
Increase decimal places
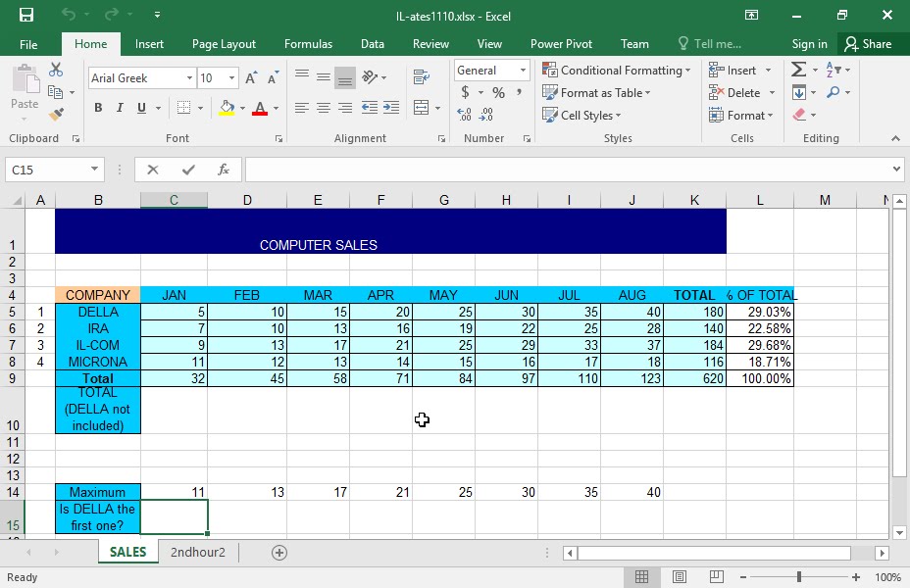tap(464, 115)
